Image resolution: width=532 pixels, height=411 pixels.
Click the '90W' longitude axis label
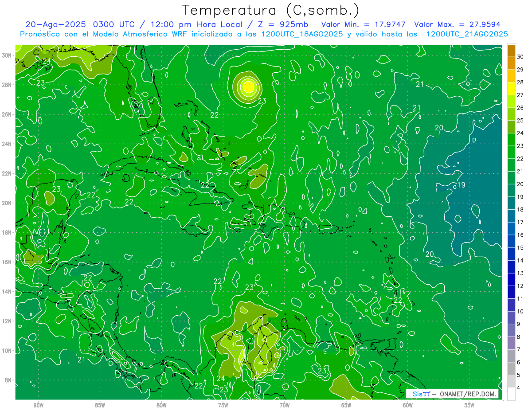point(38,405)
